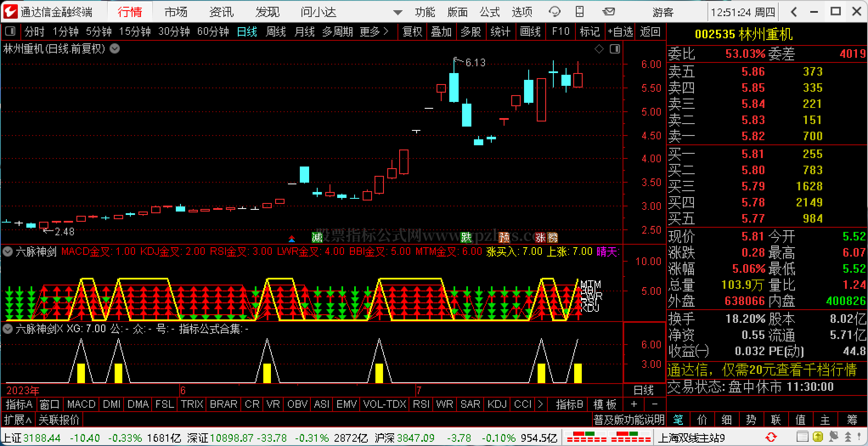The image size is (868, 446).
Task: Open the 六脉神剑X indicator settings circle
Action: [x=8, y=328]
